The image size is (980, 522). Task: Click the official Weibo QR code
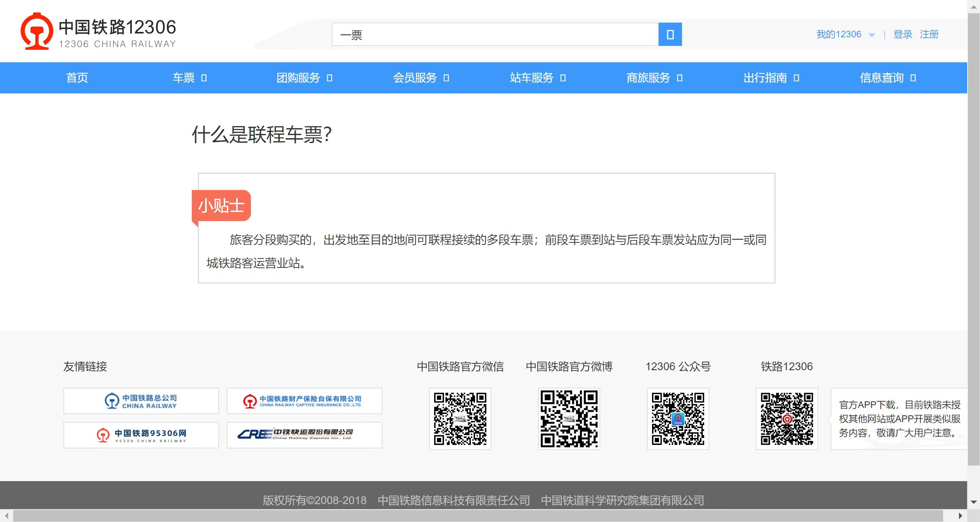coord(569,418)
